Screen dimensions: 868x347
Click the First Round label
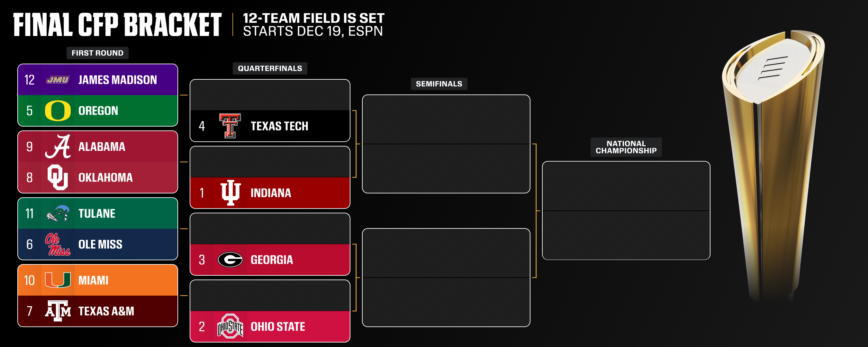[97, 53]
